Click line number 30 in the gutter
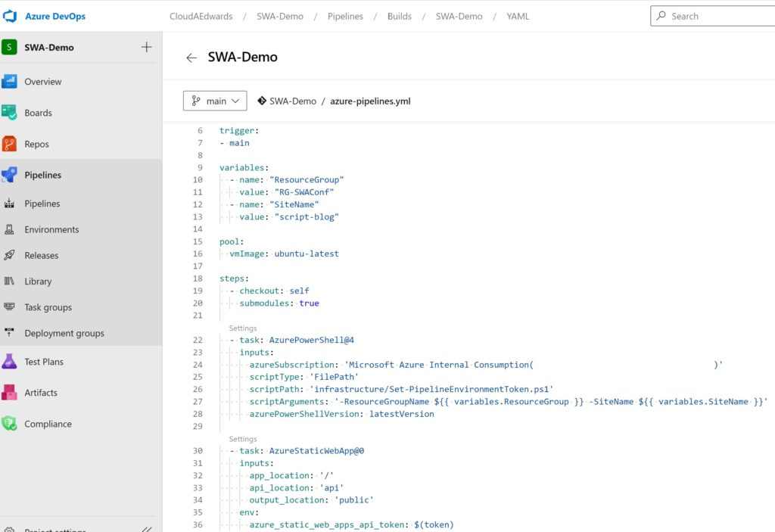 pos(198,451)
